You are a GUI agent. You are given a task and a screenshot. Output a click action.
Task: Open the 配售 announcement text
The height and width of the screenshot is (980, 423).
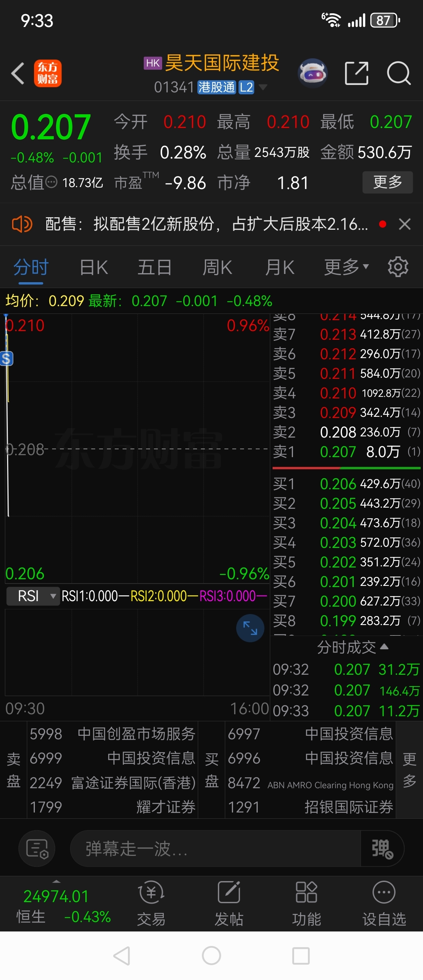pyautogui.click(x=206, y=224)
